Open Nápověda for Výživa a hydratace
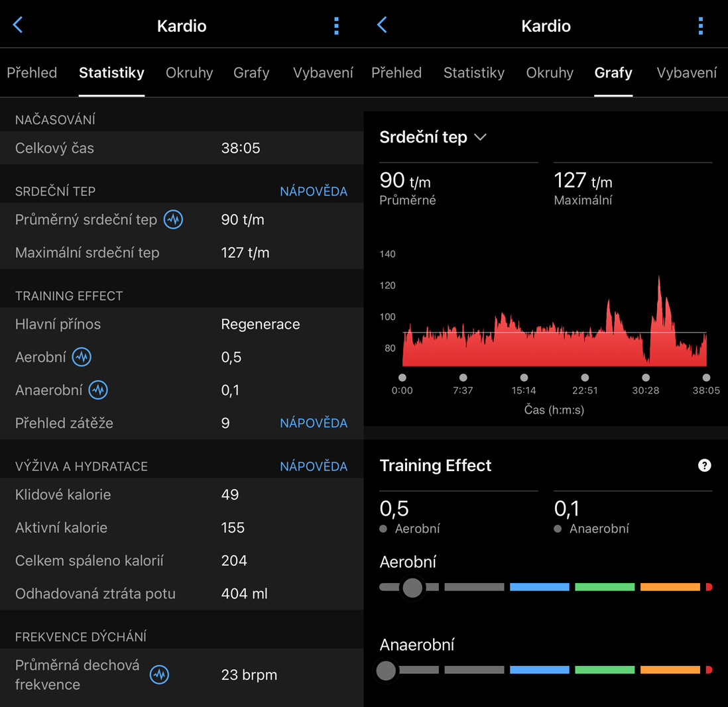The image size is (728, 707). pos(313,466)
